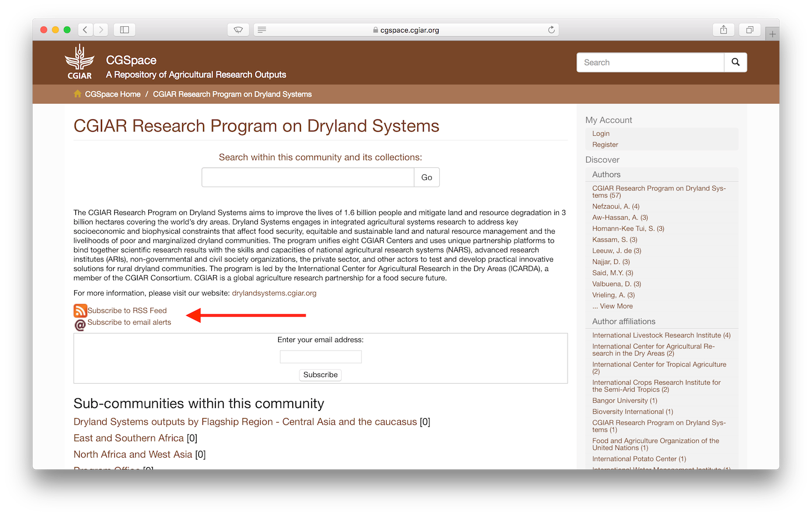Open drylandsystems.cgiar.org website link
Viewport: 812px width, 516px height.
click(274, 293)
